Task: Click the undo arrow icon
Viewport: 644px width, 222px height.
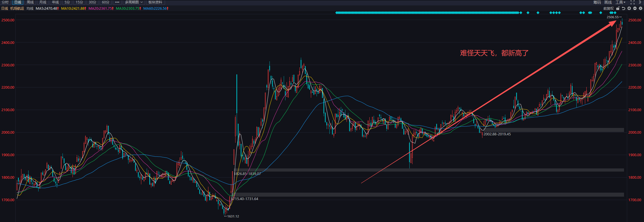Action: point(623,9)
